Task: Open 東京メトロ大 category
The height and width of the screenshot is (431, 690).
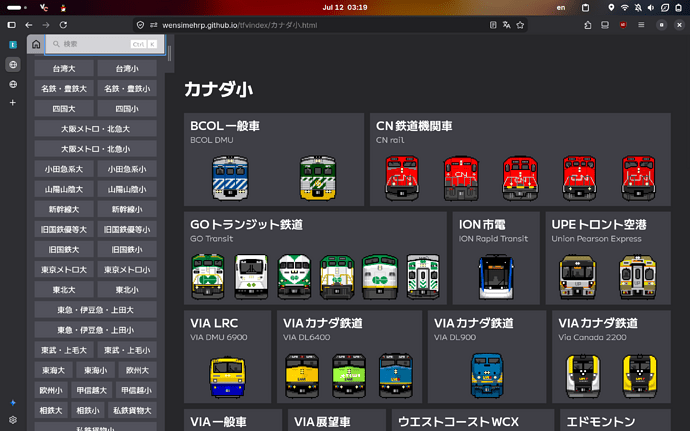Action: [x=64, y=270]
